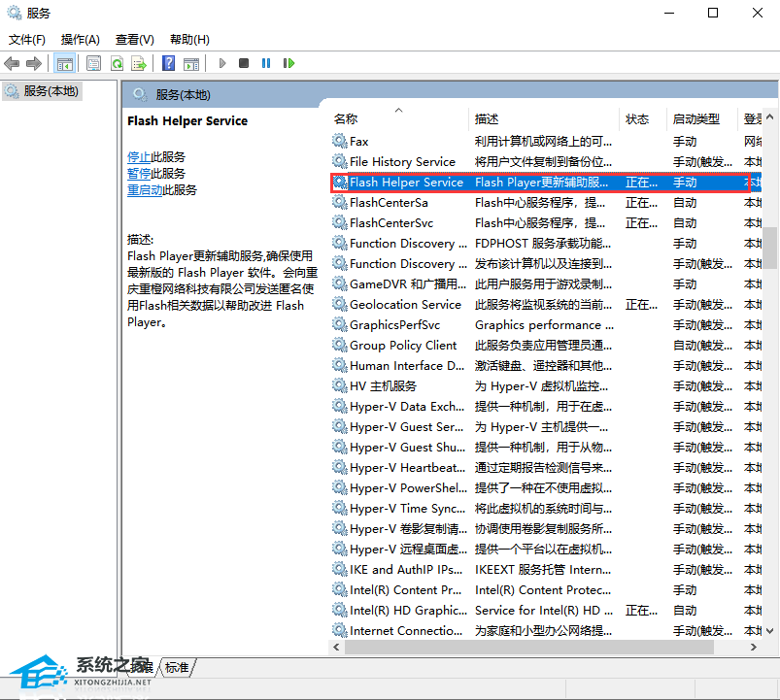Click the blue Help question mark icon
This screenshot has height=700, width=780.
(x=168, y=63)
